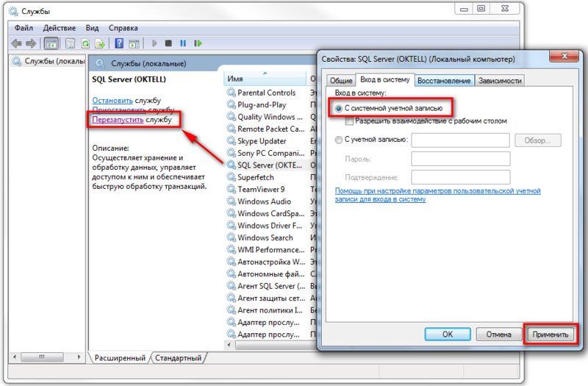Select the Windows Driver F... service row
The width and height of the screenshot is (588, 386).
pyautogui.click(x=271, y=226)
